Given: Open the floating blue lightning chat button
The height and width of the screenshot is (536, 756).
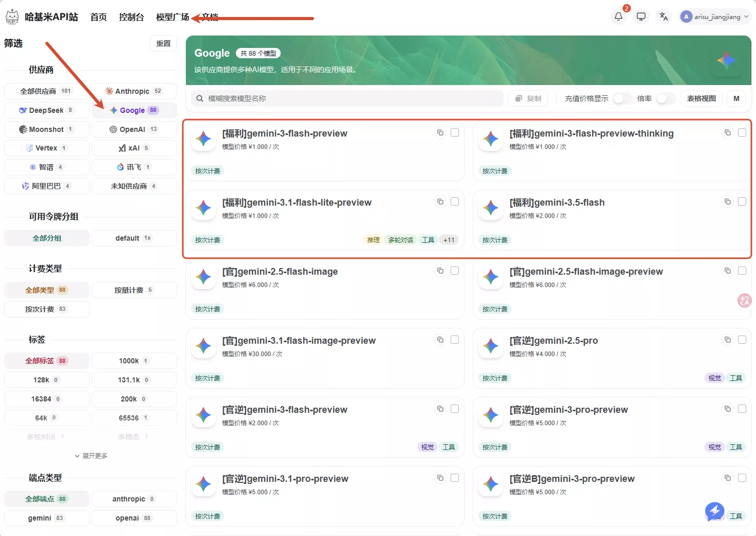Looking at the screenshot, I should (x=714, y=511).
